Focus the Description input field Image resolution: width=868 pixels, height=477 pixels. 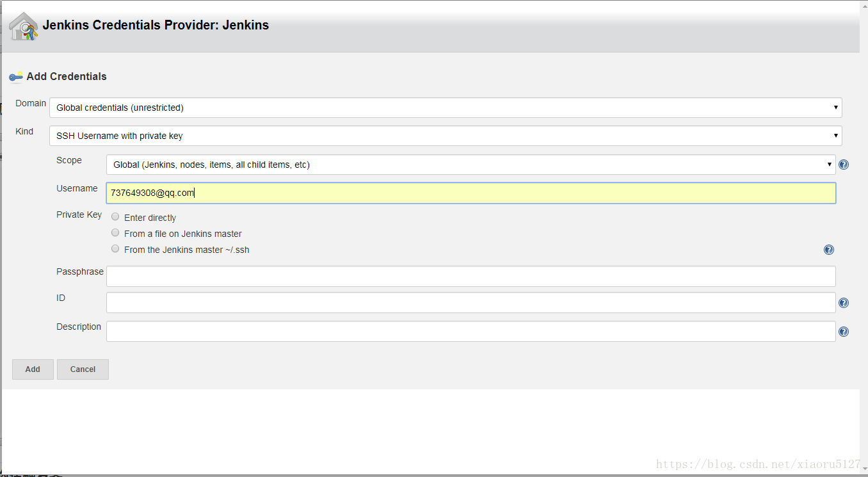[x=471, y=332]
